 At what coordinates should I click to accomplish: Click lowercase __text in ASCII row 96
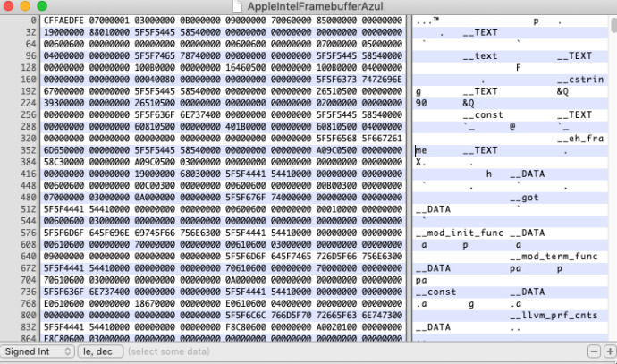480,55
